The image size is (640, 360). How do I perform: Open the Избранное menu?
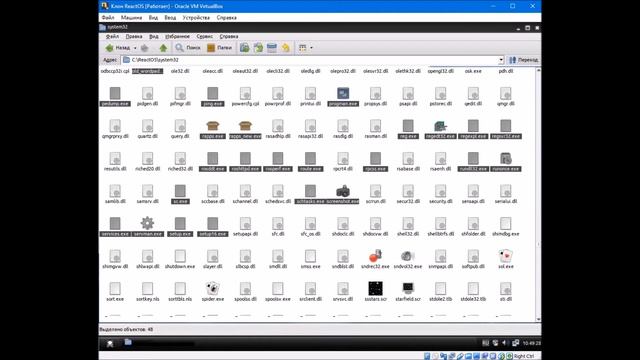click(177, 36)
